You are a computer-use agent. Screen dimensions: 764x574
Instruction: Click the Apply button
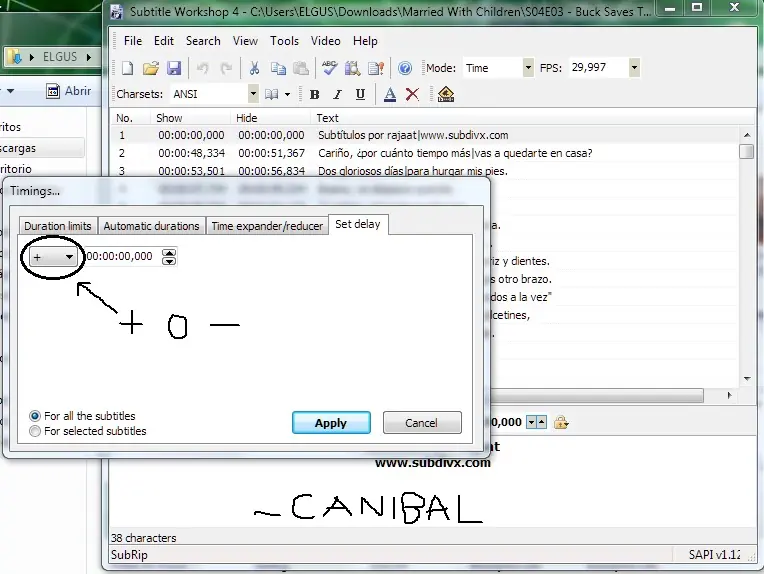[x=331, y=422]
